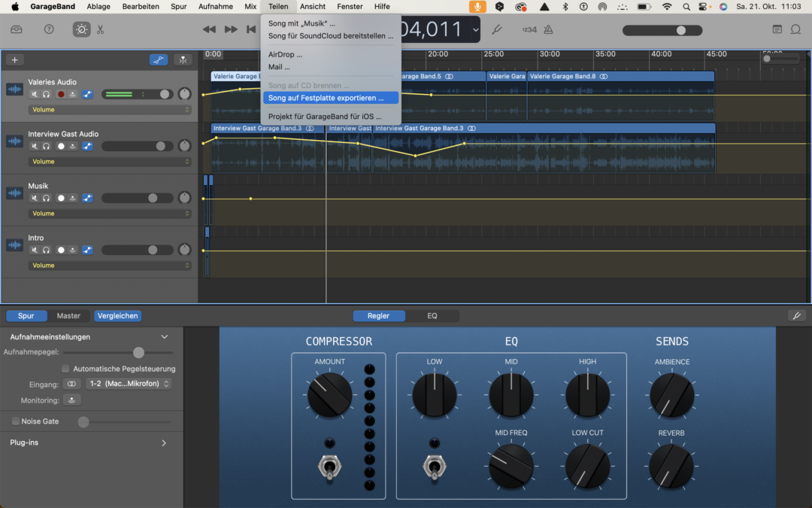812x508 pixels.
Task: Open the LCD display mode dropdown arrow
Action: point(475,29)
